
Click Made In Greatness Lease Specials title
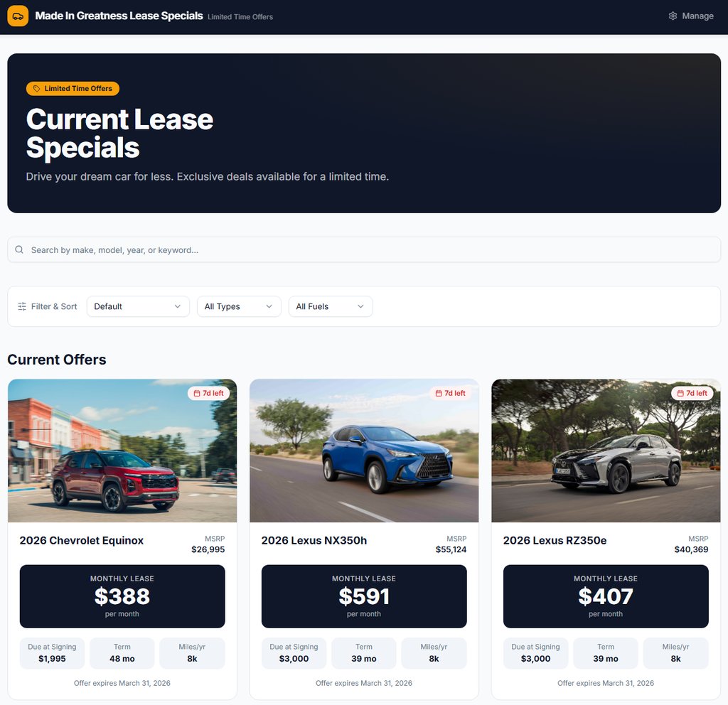(x=119, y=16)
